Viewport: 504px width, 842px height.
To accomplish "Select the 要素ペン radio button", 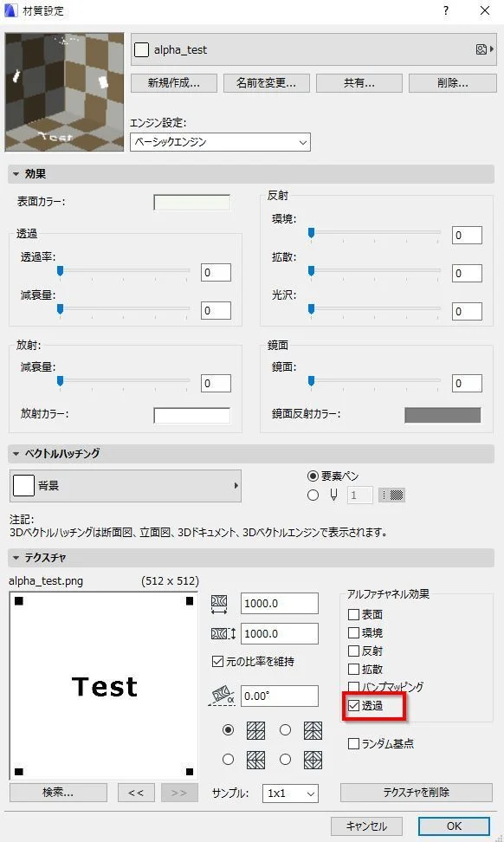I will [313, 476].
